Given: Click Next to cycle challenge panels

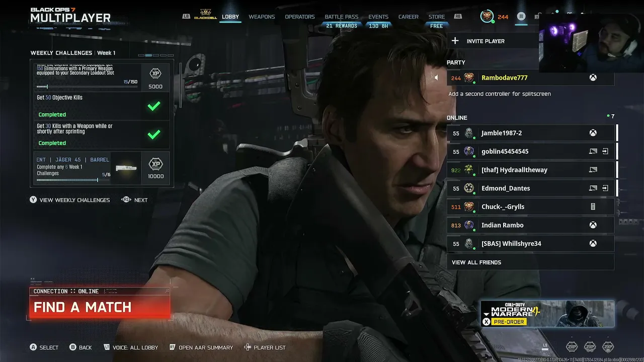Looking at the screenshot, I should (141, 200).
